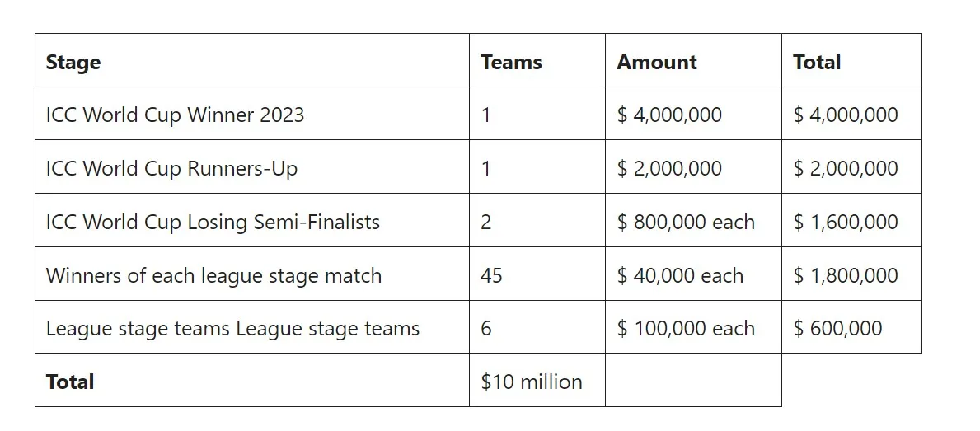
Task: Click the 45 teams cell
Action: (x=537, y=274)
